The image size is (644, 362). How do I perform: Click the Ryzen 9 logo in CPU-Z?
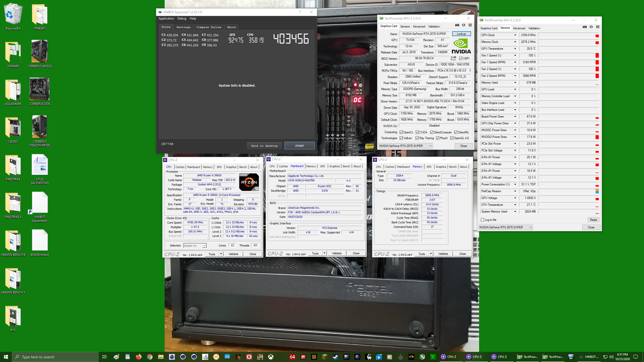pos(249,182)
